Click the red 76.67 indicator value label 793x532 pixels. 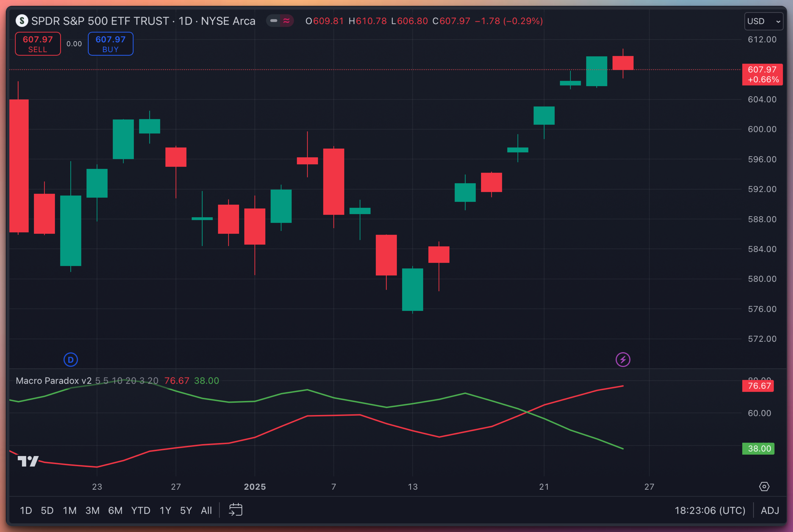click(x=758, y=386)
